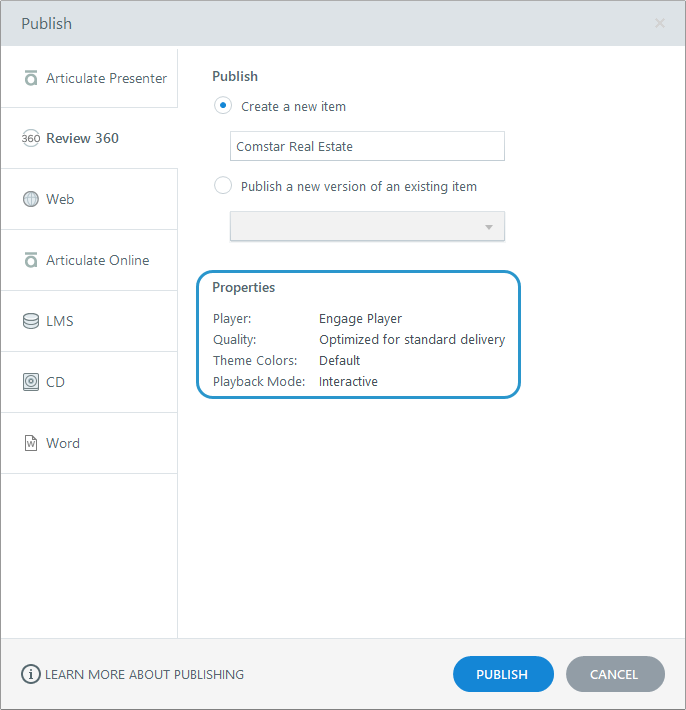
Task: Click the Web globe icon
Action: click(x=31, y=199)
